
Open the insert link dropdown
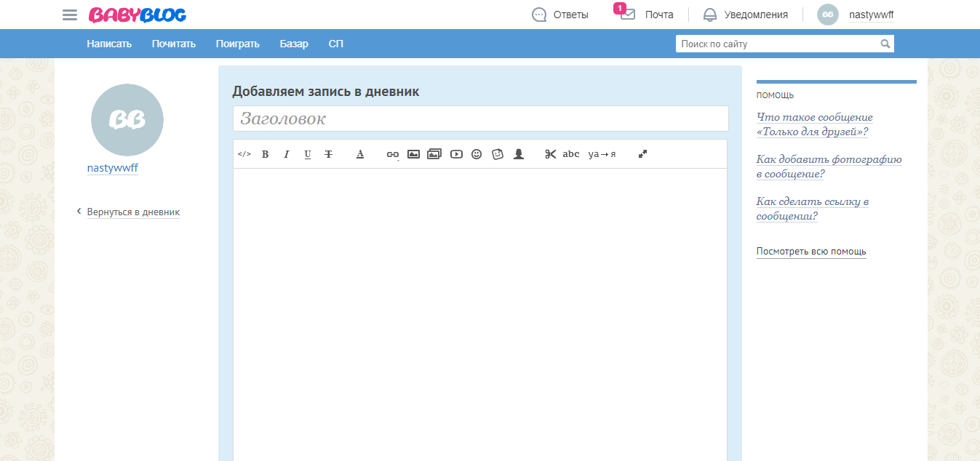pyautogui.click(x=392, y=153)
